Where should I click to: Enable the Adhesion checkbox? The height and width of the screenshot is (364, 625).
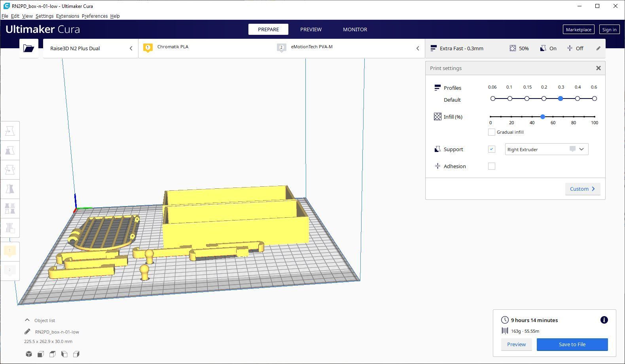(491, 166)
